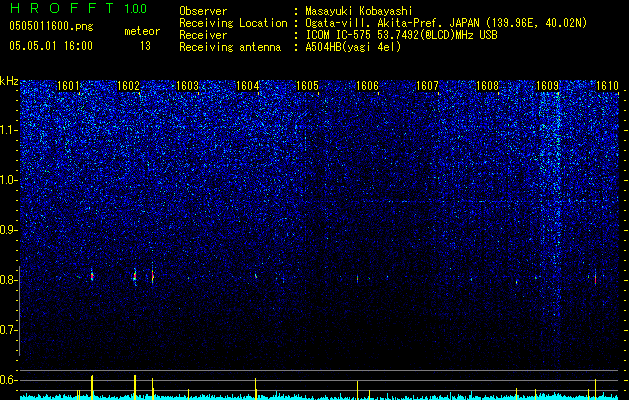Click the 1601 time marker
Screen dimensions: 629x400
coord(68,86)
